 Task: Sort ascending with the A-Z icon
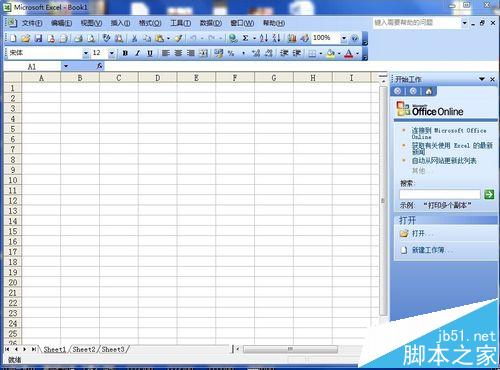click(264, 38)
